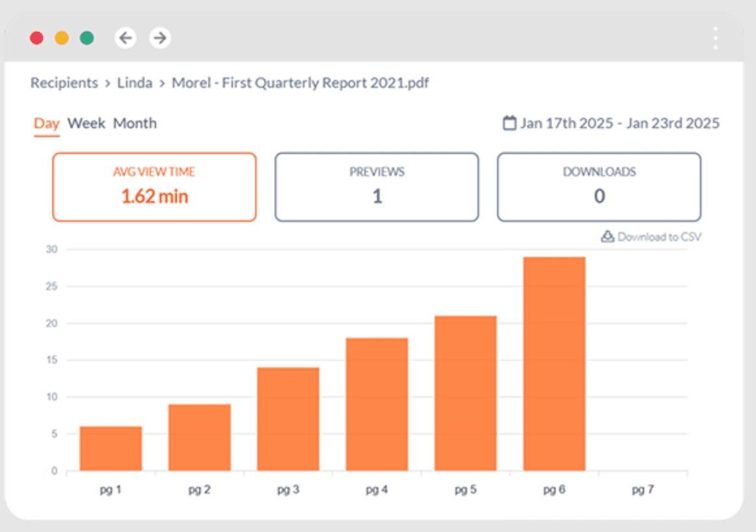Image resolution: width=756 pixels, height=532 pixels.
Task: Click the red traffic light icon
Action: (36, 38)
